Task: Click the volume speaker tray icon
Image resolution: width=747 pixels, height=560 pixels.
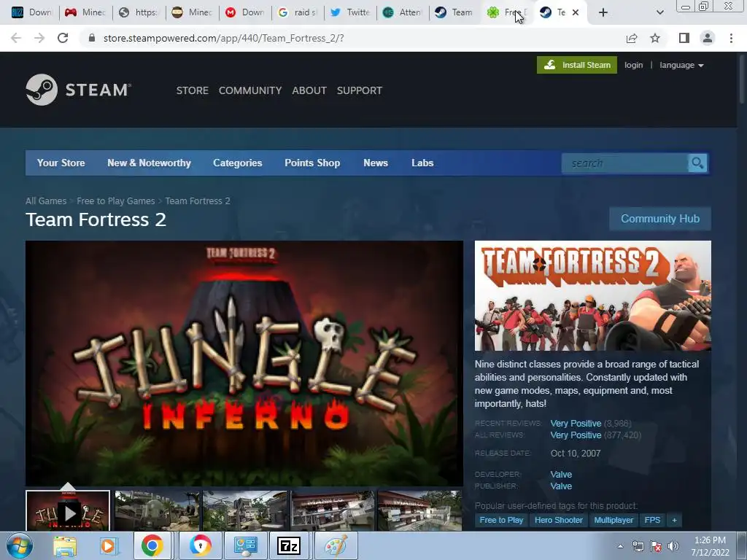Action: tap(673, 546)
